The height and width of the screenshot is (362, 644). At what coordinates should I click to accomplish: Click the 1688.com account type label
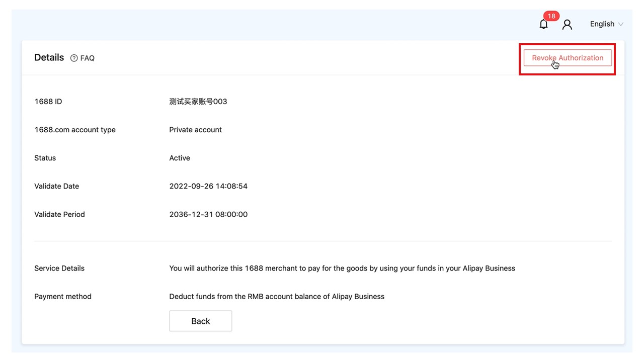click(75, 130)
